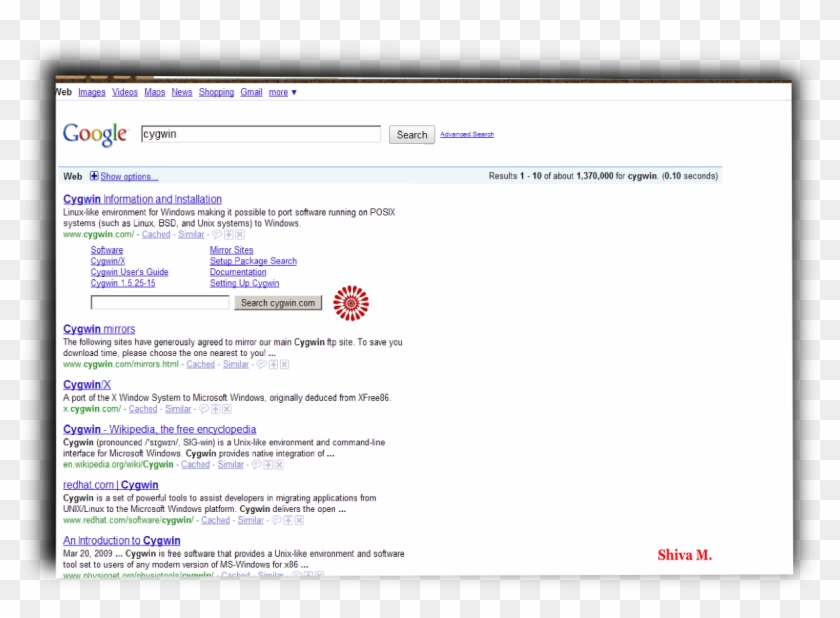Click the results count text 1,370,000
The image size is (840, 618).
(595, 176)
